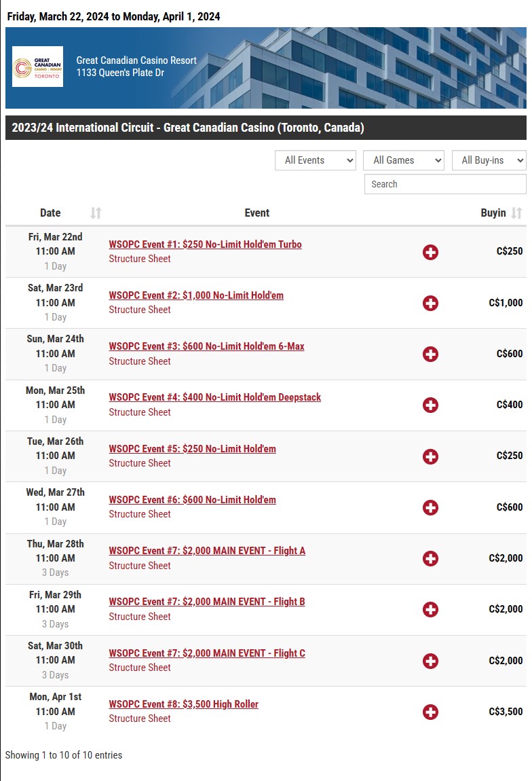Screen dimensions: 532x781
Task: Show details plus icon for 6-Max event
Action: (430, 354)
